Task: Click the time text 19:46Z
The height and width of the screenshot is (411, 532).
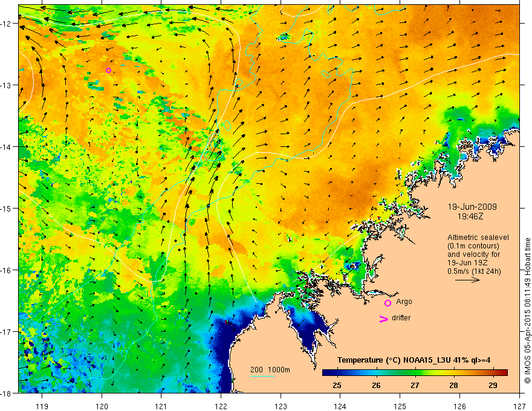Action: click(x=470, y=216)
